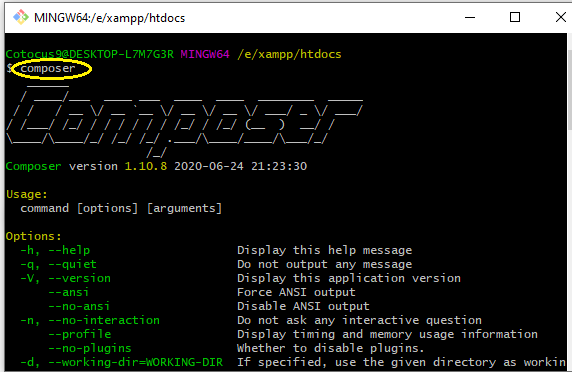Open the Git Bash icon in the title bar
Screen dimensions: 572x372
(x=20, y=17)
